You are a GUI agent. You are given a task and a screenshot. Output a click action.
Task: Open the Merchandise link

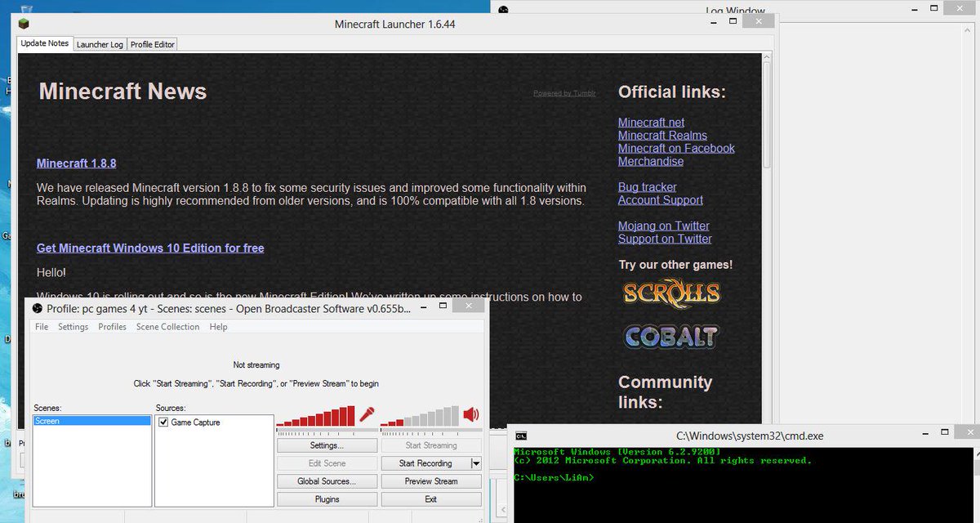(x=651, y=162)
